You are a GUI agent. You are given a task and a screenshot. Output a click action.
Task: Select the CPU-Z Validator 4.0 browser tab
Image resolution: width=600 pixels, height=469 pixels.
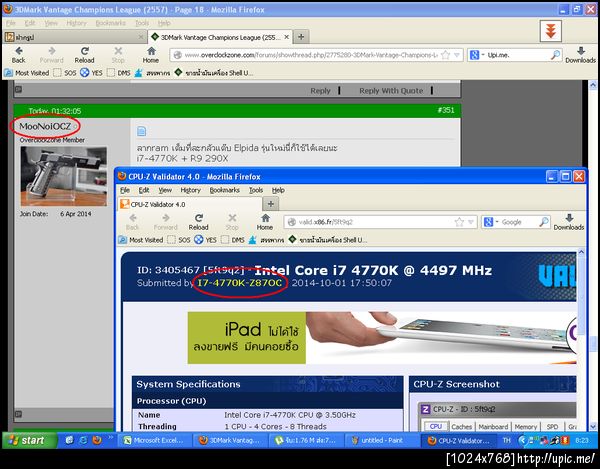(x=190, y=204)
